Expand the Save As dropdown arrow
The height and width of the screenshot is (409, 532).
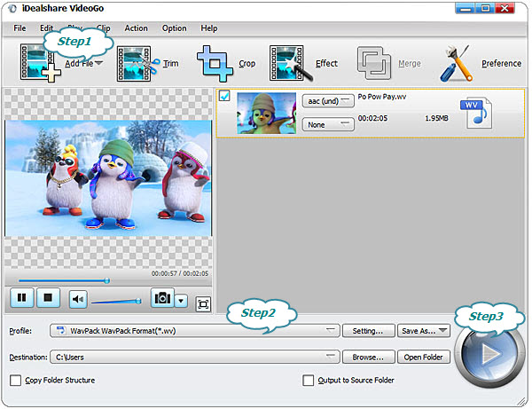tap(442, 330)
